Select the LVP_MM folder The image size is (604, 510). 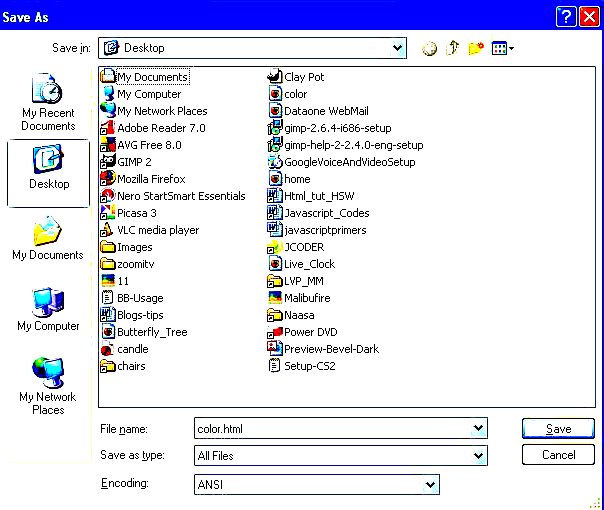(x=295, y=281)
